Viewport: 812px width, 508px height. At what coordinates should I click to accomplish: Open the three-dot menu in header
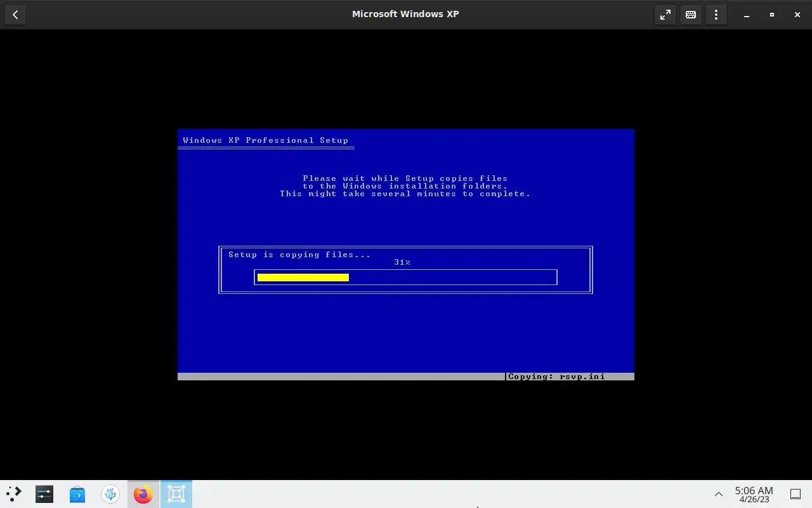[716, 15]
